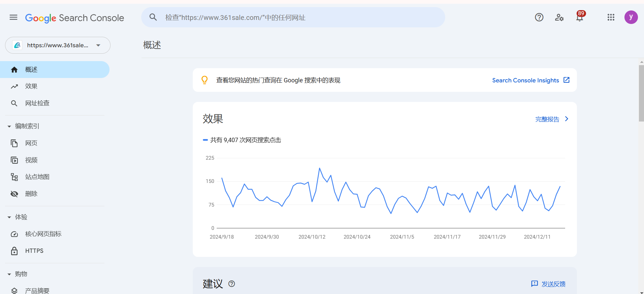Screen dimensions: 644x294
Task: Collapse the 体验 section
Action: [9, 217]
